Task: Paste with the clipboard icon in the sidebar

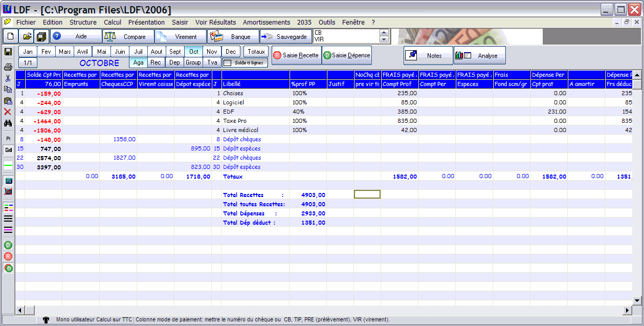Action: [x=8, y=100]
